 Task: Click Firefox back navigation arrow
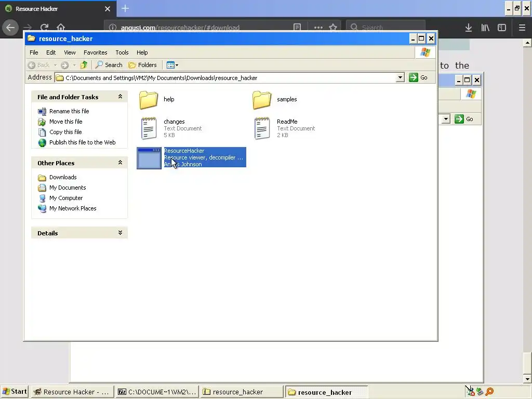coord(10,28)
